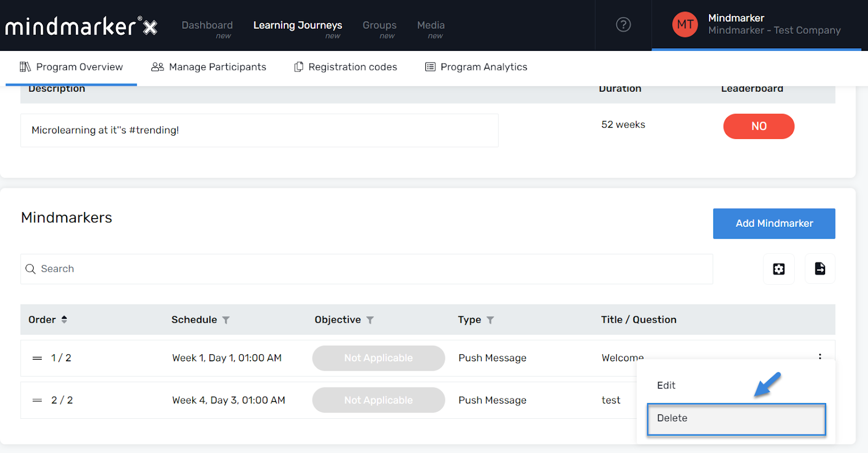Image resolution: width=868 pixels, height=453 pixels.
Task: Click the description text box
Action: [x=259, y=130]
